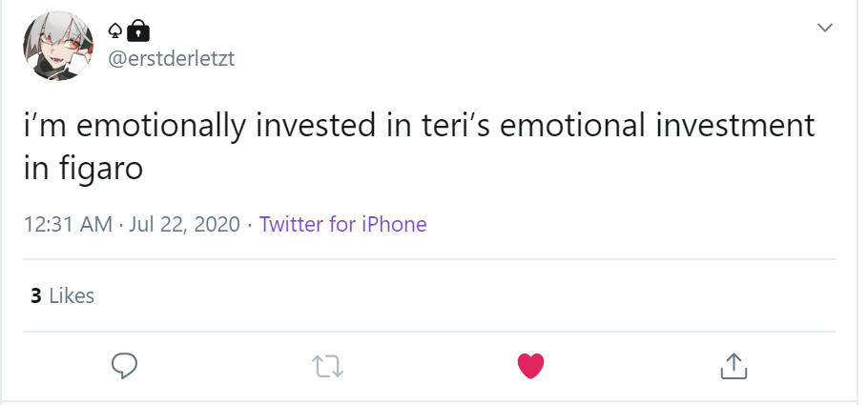Open the share tweet icon

pos(732,364)
